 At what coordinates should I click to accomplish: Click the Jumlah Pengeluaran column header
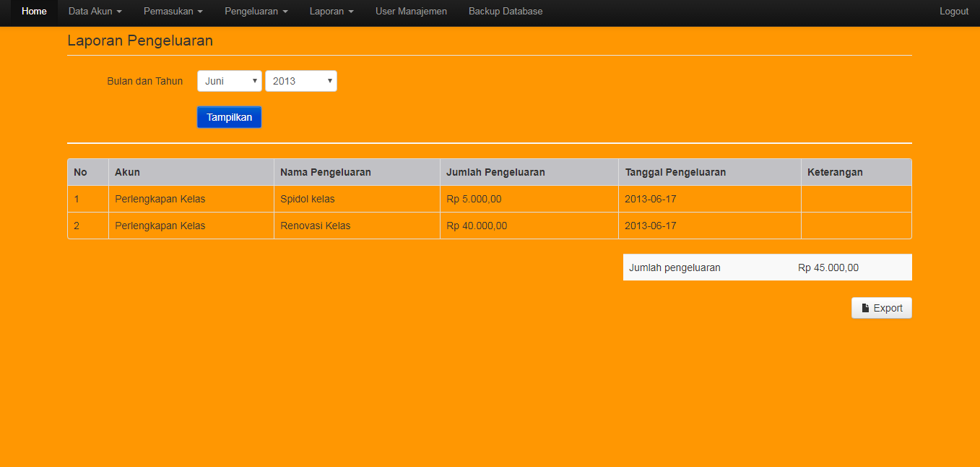click(495, 172)
